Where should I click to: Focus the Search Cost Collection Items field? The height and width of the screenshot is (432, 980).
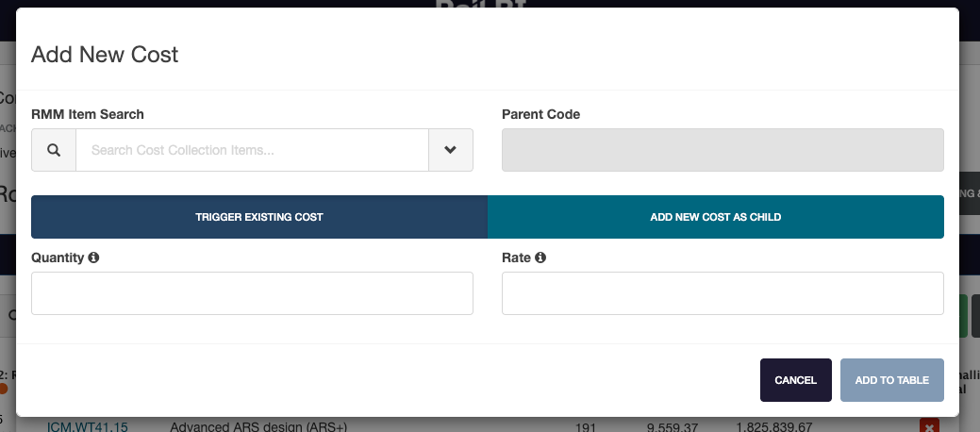pos(252,150)
